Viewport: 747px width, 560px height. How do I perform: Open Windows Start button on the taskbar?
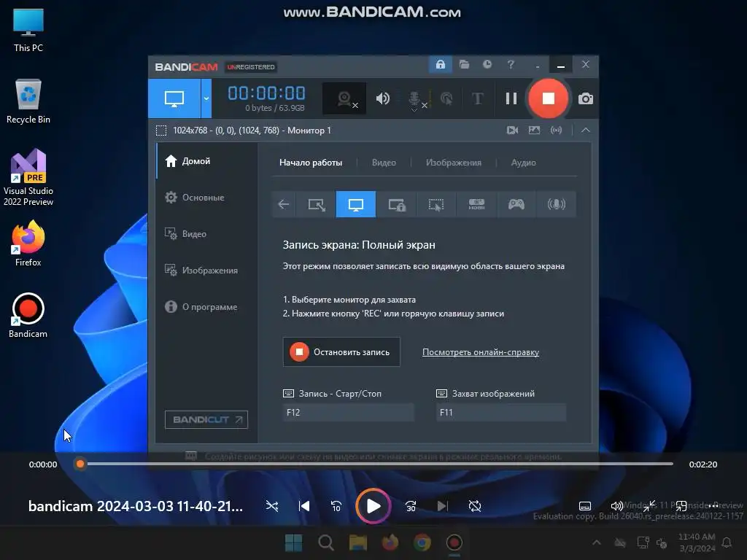(293, 542)
